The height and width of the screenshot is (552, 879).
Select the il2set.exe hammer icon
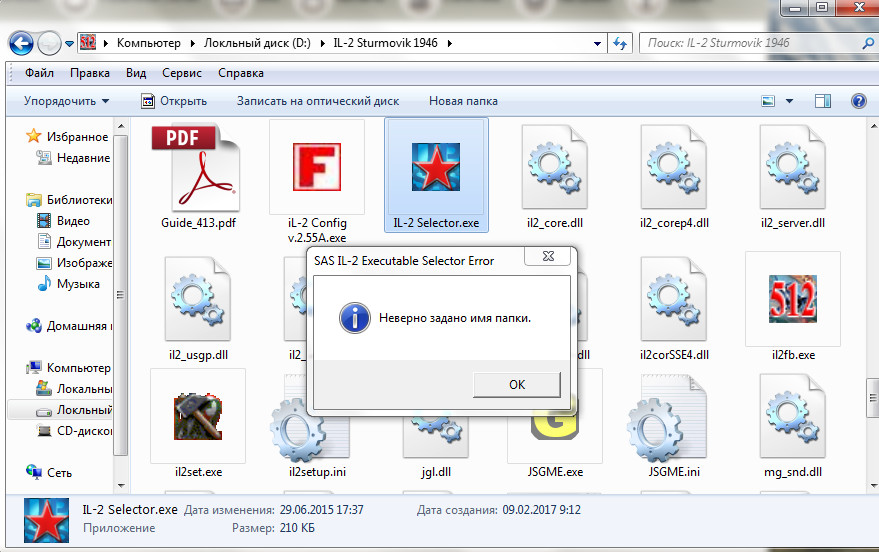click(197, 416)
